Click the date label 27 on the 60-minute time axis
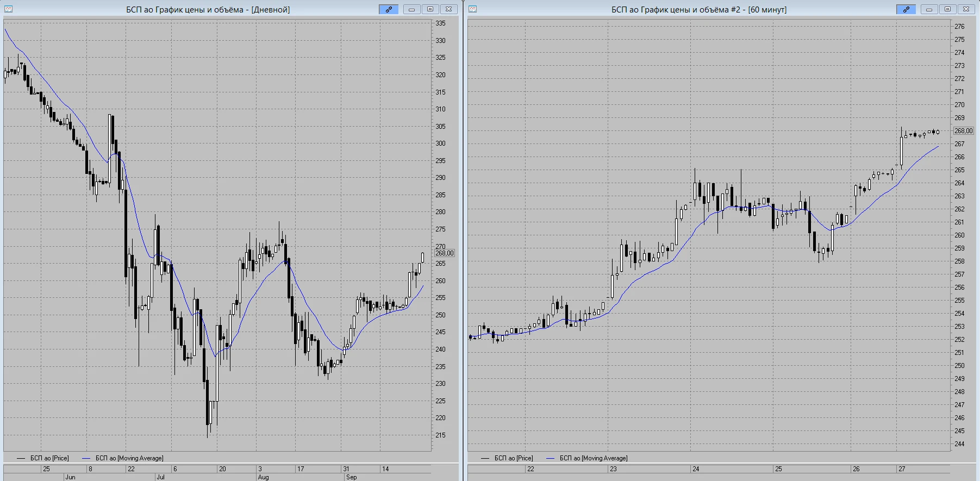Viewport: 980px width, 481px height. coord(902,469)
